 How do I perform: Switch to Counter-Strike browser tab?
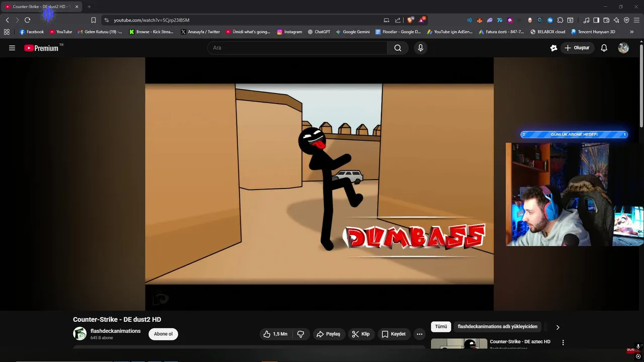point(40,7)
